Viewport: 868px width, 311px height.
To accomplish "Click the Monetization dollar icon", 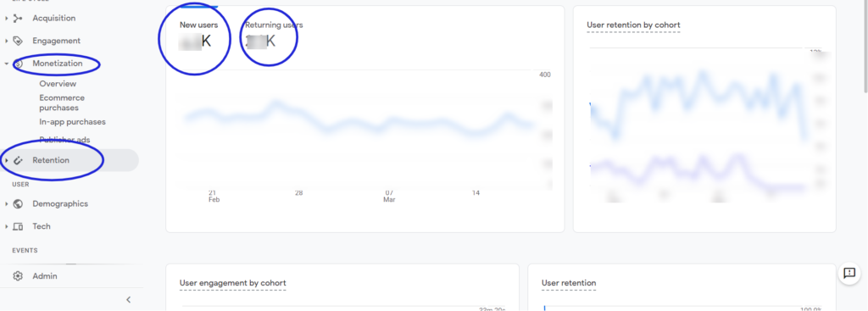I will coord(18,64).
